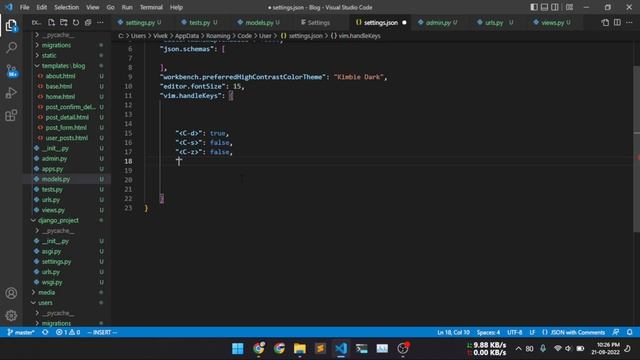Screen dimensions: 640x360
Task: Open post_detail.html in the explorer
Action: pos(67,117)
